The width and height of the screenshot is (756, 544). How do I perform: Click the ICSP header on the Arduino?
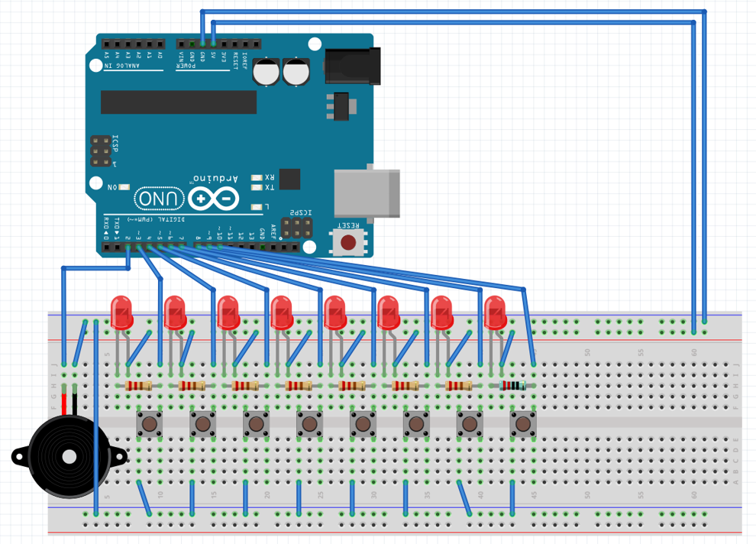[102, 150]
